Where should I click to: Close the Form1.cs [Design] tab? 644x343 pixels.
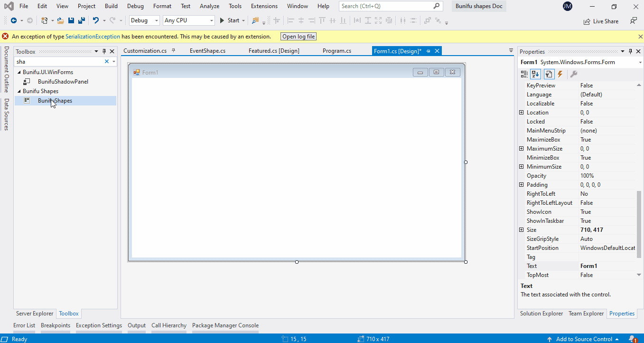pyautogui.click(x=437, y=51)
